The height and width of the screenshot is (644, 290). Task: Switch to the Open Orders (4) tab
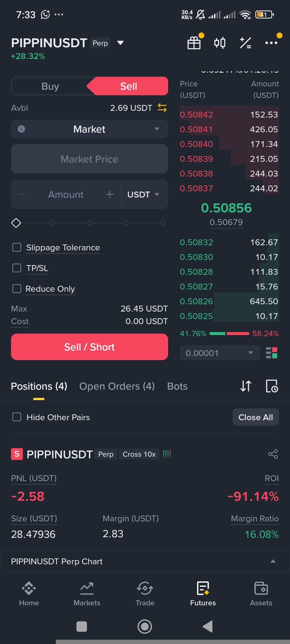[117, 386]
